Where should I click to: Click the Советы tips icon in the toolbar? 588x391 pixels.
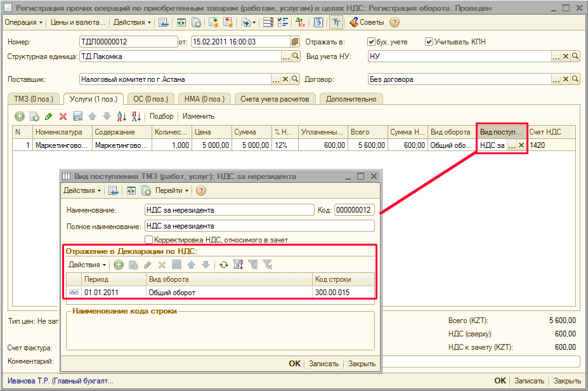coord(354,22)
